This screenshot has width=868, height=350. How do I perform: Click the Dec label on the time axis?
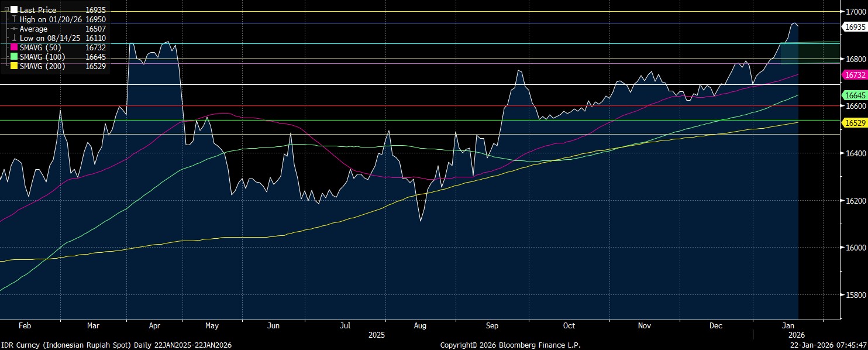tap(715, 325)
